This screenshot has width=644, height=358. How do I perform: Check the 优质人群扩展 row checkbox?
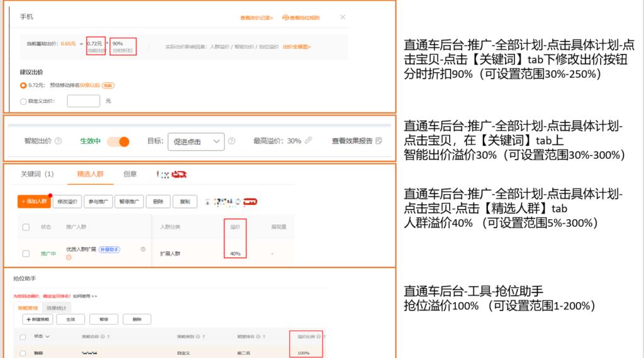click(26, 254)
